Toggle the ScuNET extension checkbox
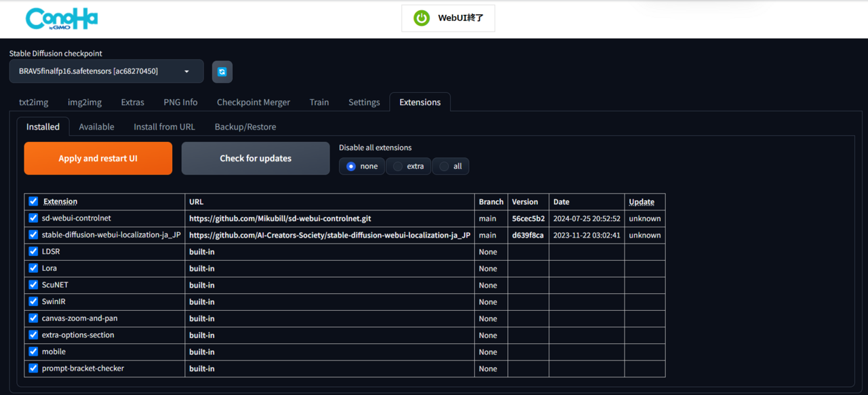 [33, 285]
